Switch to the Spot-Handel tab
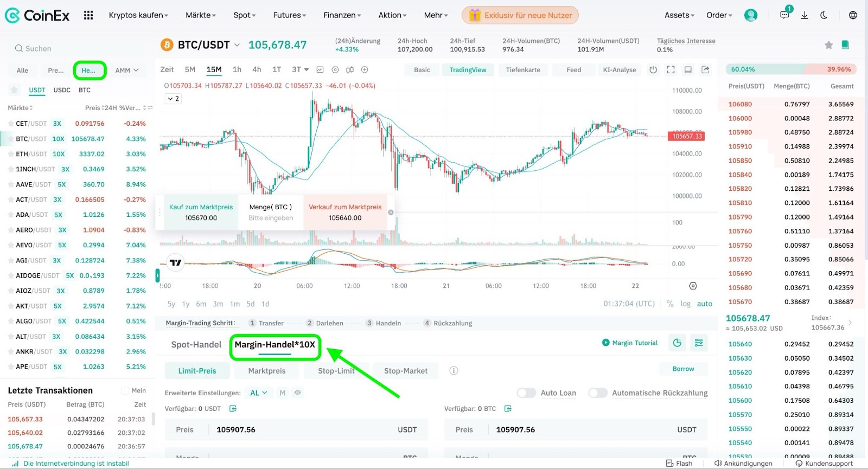Image resolution: width=868 pixels, height=469 pixels. point(196,344)
